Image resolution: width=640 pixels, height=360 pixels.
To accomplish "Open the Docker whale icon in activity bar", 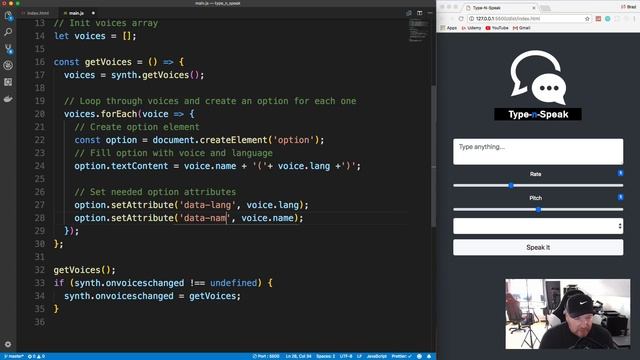I will click(x=8, y=99).
